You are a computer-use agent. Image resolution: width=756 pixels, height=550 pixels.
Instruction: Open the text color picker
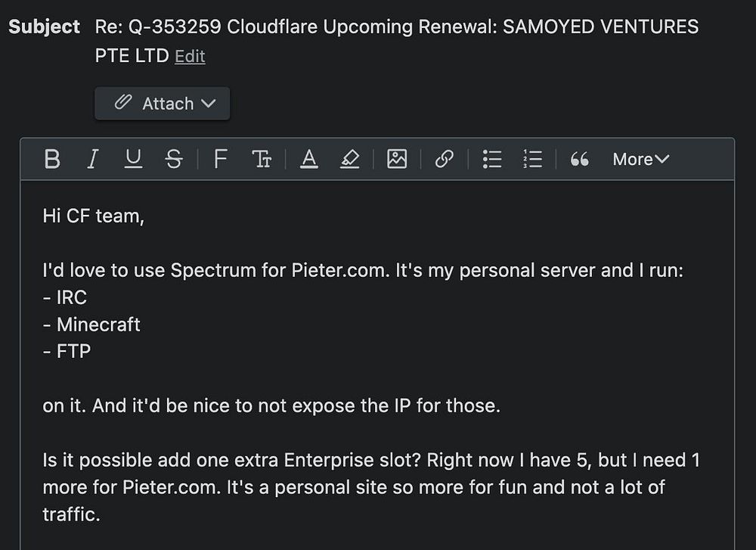308,159
